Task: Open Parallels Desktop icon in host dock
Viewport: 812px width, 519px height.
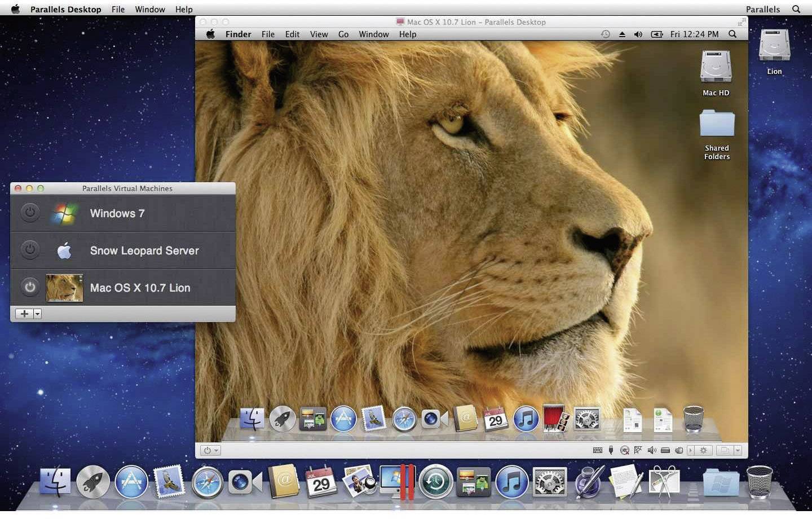Action: [x=398, y=482]
